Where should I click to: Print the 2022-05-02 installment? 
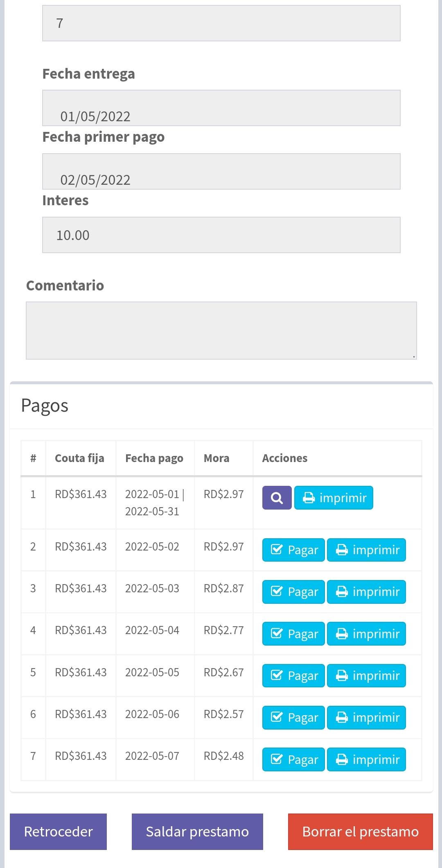(x=366, y=550)
